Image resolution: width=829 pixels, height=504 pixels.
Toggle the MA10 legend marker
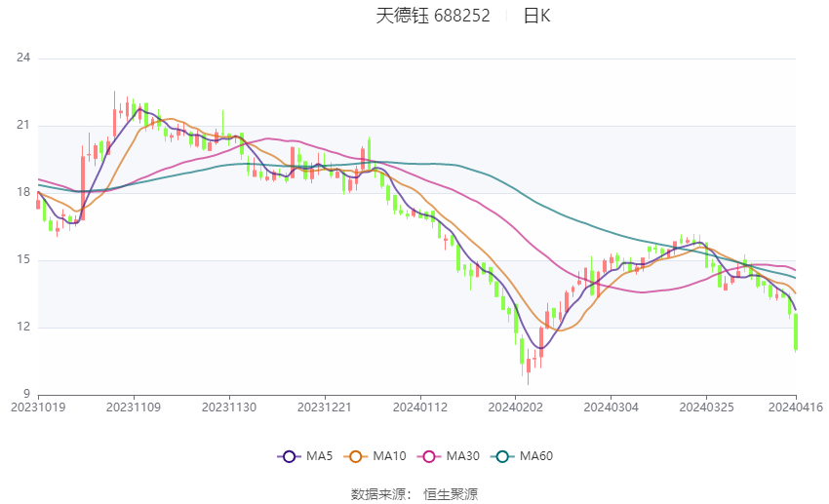[x=356, y=456]
